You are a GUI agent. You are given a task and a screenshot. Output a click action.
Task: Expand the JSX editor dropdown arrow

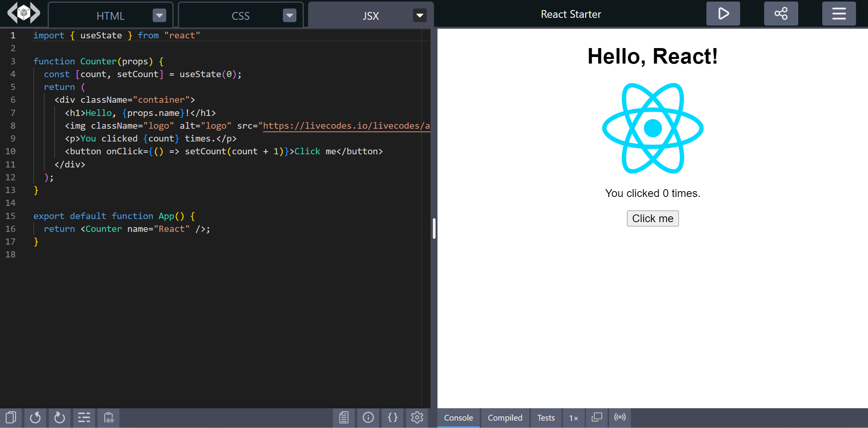[420, 16]
